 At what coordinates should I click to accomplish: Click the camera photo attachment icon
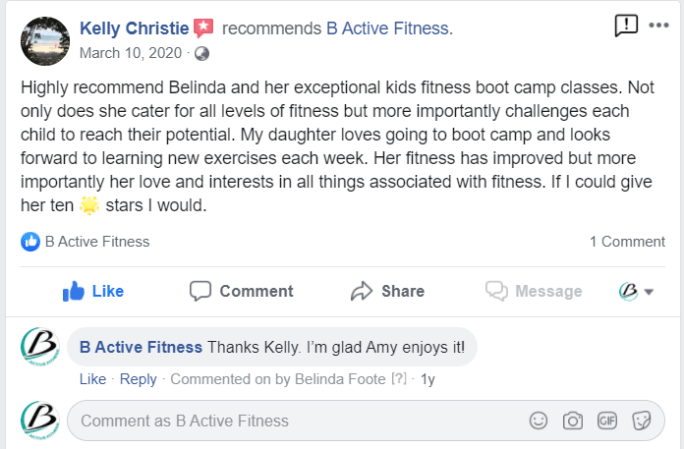tap(572, 421)
